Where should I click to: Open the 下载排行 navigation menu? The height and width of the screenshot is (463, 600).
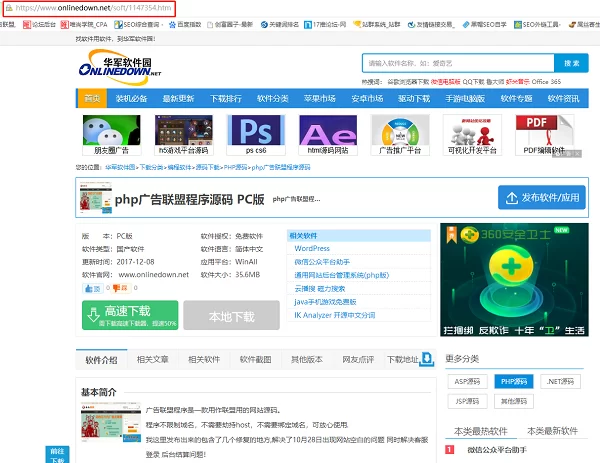(x=225, y=98)
